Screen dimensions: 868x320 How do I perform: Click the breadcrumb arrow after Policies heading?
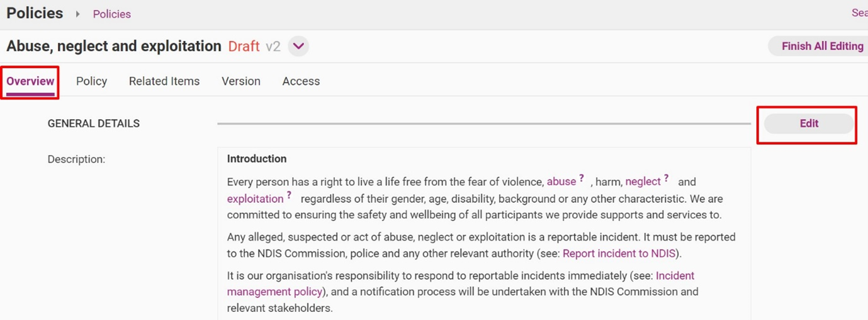point(78,14)
